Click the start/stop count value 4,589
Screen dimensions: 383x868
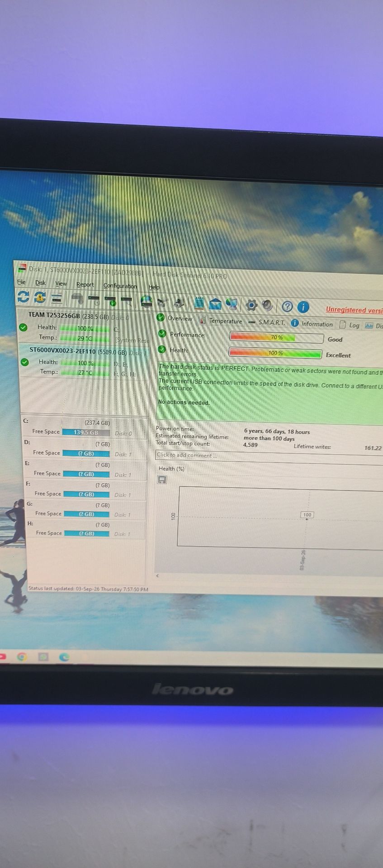tap(250, 445)
